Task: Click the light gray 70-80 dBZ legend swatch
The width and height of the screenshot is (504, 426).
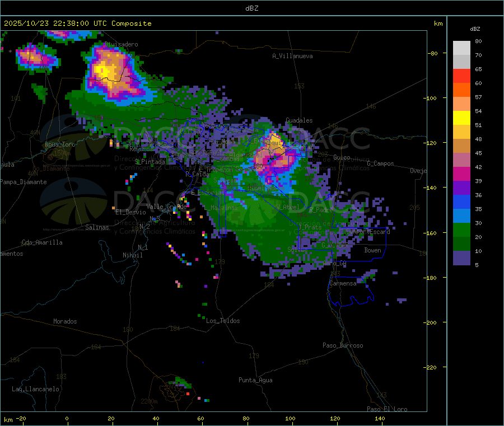Action: point(461,48)
